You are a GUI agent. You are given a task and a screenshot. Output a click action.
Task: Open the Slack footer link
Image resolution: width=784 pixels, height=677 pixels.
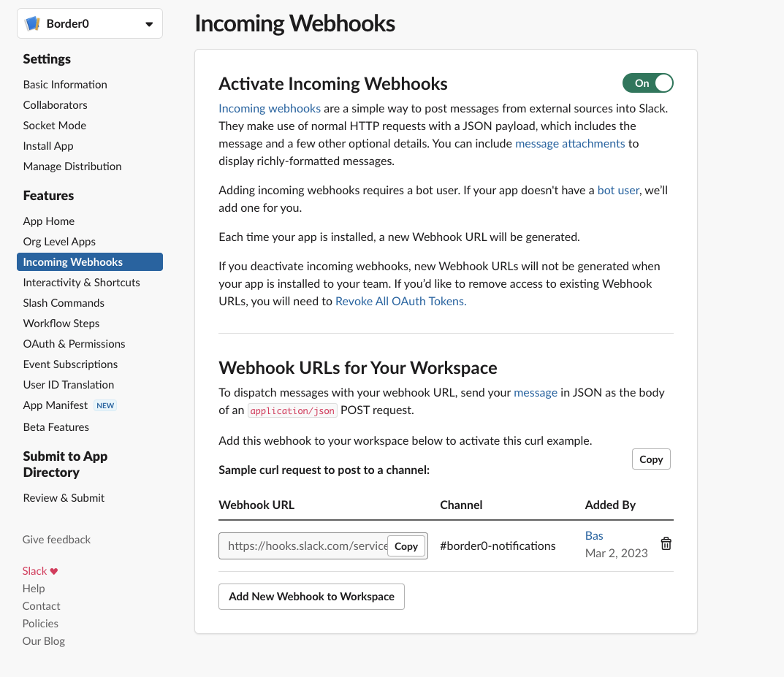pos(34,571)
